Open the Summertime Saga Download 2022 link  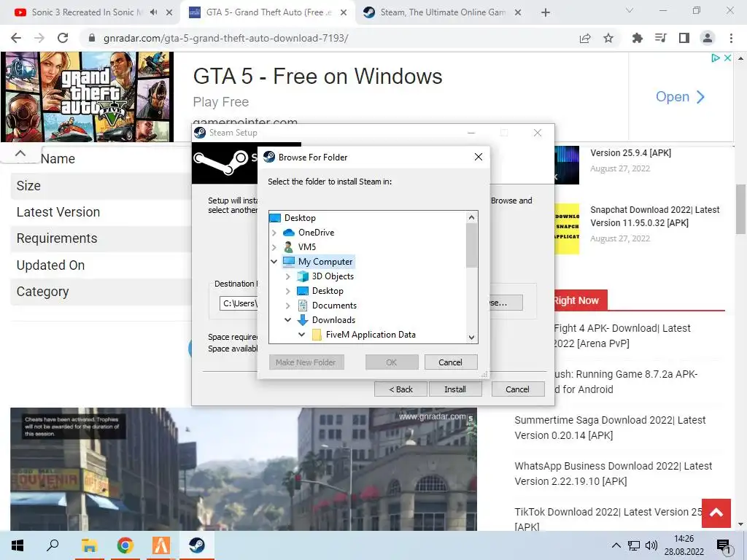611,427
